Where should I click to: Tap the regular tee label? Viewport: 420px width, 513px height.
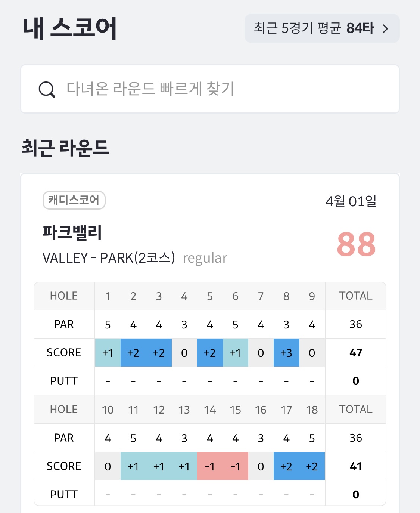(x=205, y=258)
